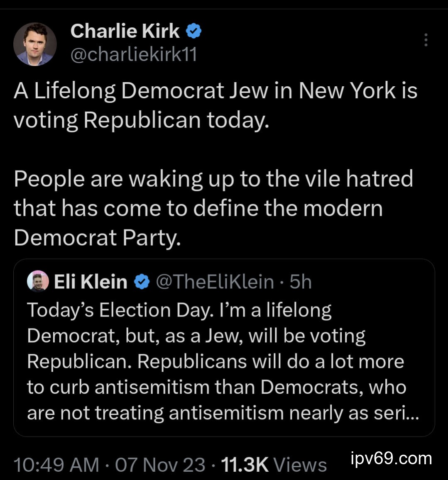Click the verified badge beside Charlie Kirk

pyautogui.click(x=193, y=31)
